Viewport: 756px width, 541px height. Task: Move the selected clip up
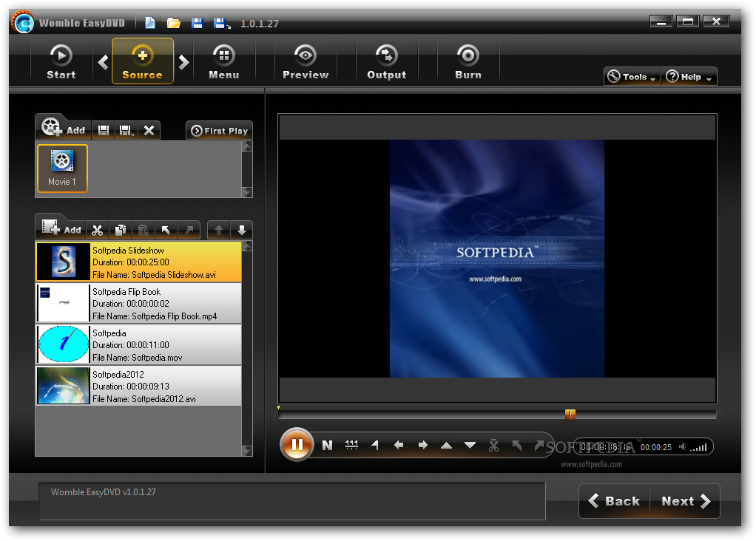(219, 231)
